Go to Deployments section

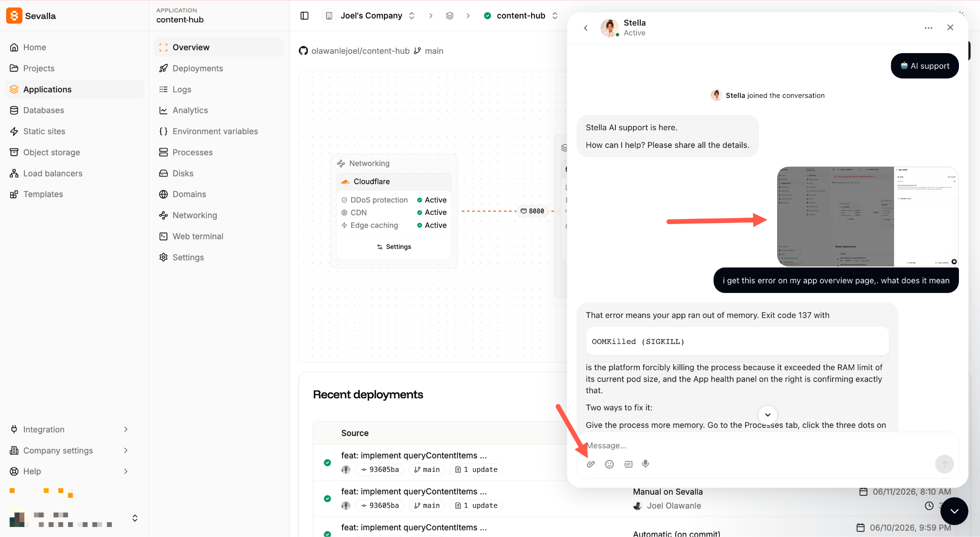pos(219,68)
